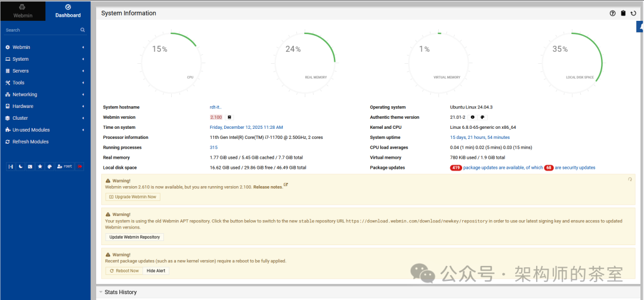Image resolution: width=644 pixels, height=300 pixels.
Task: Click the CPU load averages value
Action: point(491,147)
